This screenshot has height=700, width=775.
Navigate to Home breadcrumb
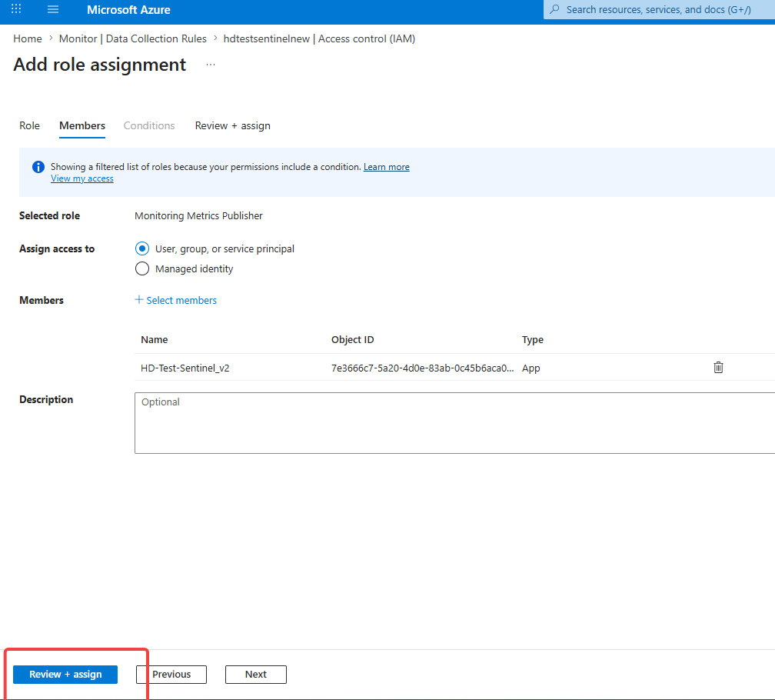pos(28,38)
